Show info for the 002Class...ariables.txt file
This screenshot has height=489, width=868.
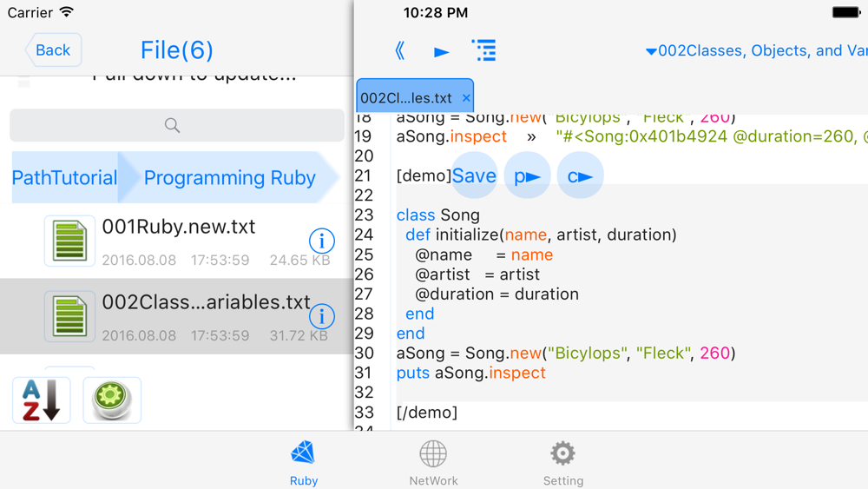[322, 316]
